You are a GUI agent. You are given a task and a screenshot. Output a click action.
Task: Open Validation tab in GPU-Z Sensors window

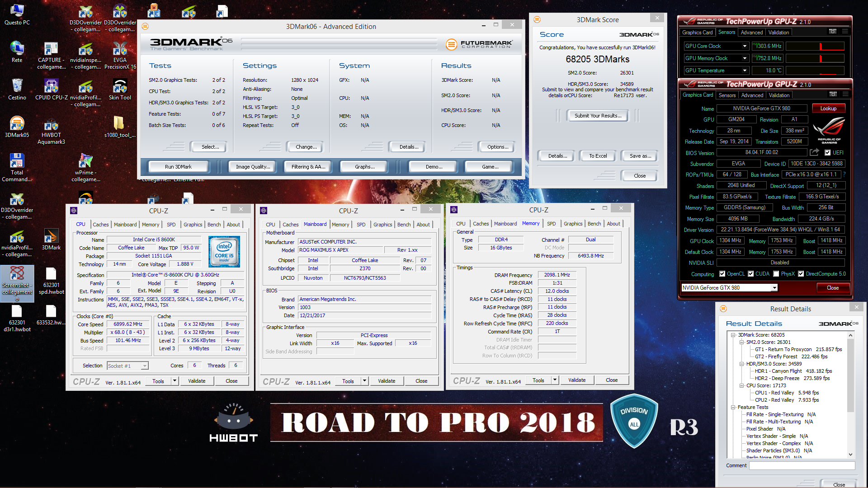[778, 33]
